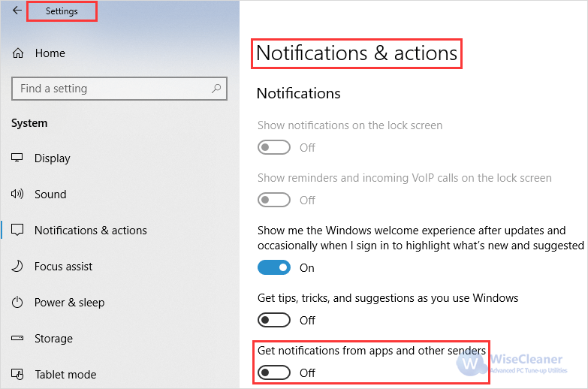The height and width of the screenshot is (389, 588).
Task: Click the Home house icon
Action: click(x=17, y=53)
